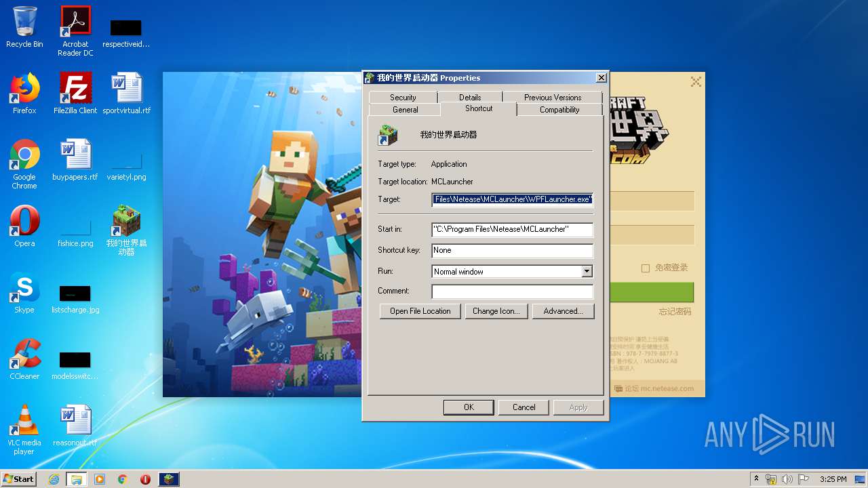868x488 pixels.
Task: Open Opera from the taskbar
Action: [145, 479]
